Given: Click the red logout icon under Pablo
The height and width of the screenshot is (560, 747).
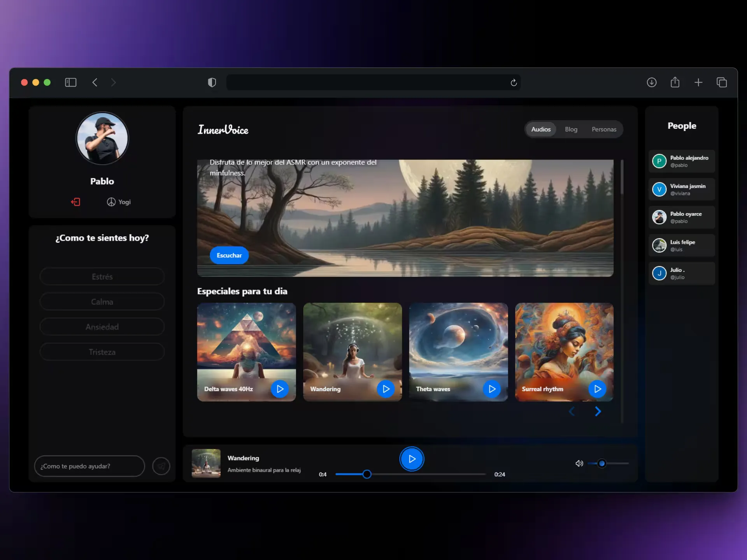Looking at the screenshot, I should click(x=75, y=202).
